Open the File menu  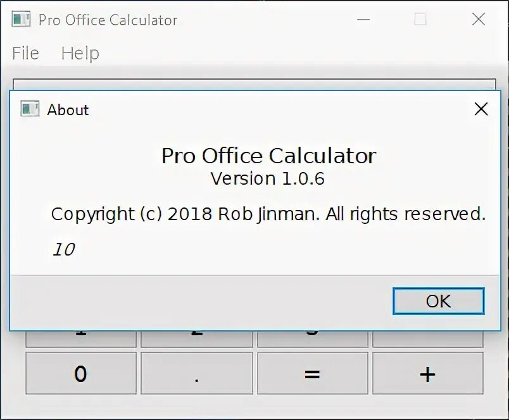tap(25, 53)
